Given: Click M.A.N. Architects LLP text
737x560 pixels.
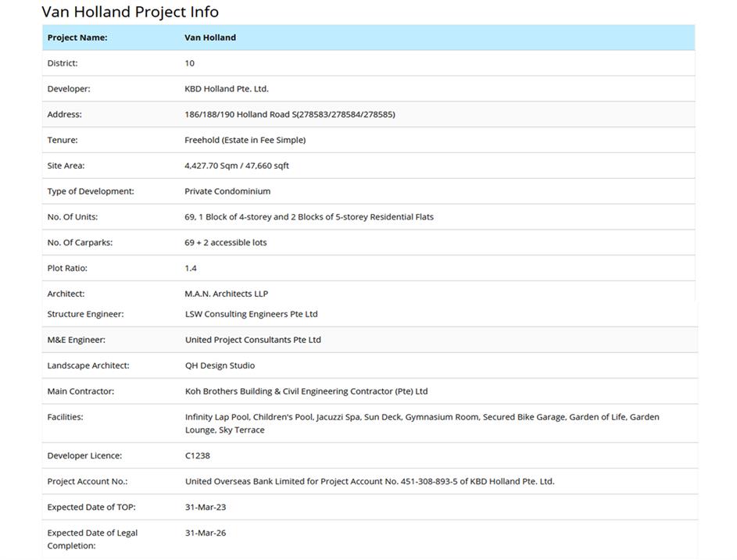Looking at the screenshot, I should pos(226,294).
